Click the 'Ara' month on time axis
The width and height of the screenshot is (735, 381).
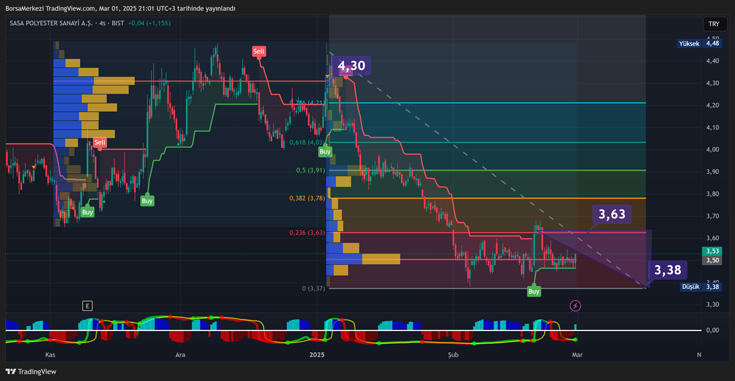coord(180,355)
